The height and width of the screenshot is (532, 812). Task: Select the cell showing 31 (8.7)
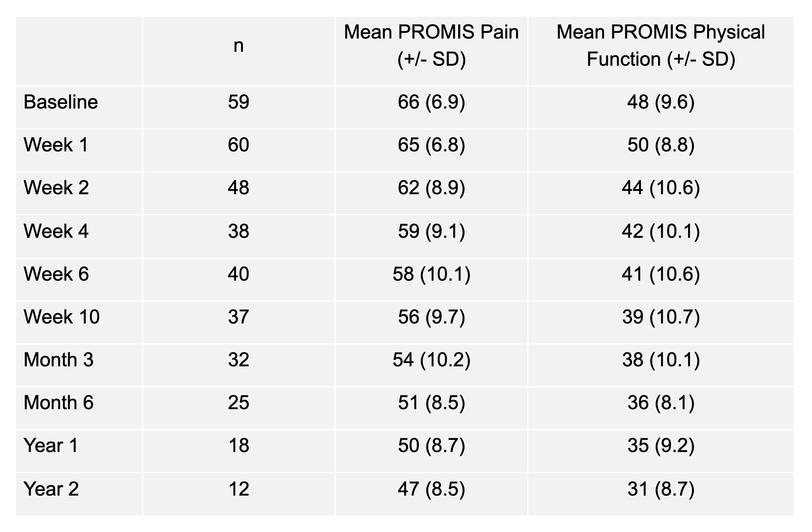pos(661,489)
